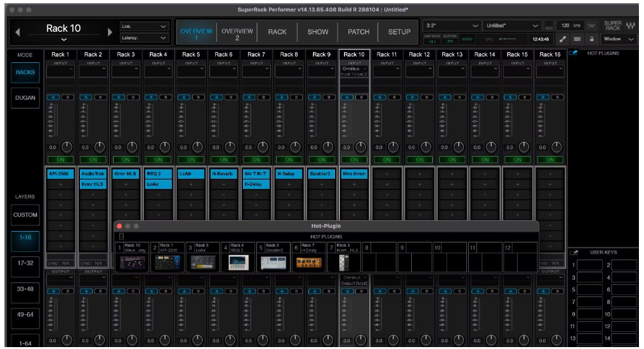Switch to the PATCH tab

point(358,32)
